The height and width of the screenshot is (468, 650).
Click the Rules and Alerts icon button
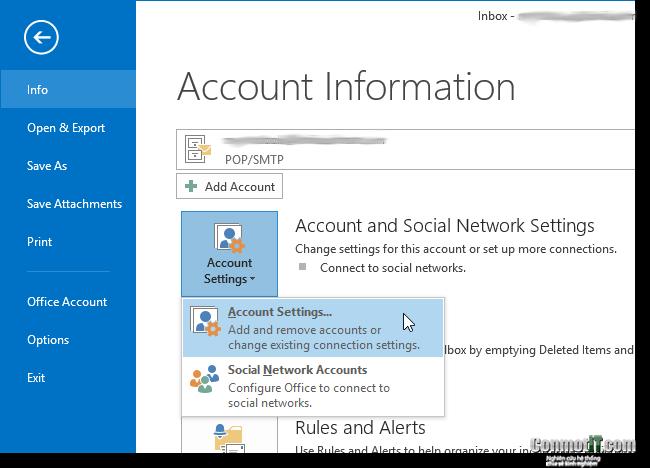tap(229, 435)
